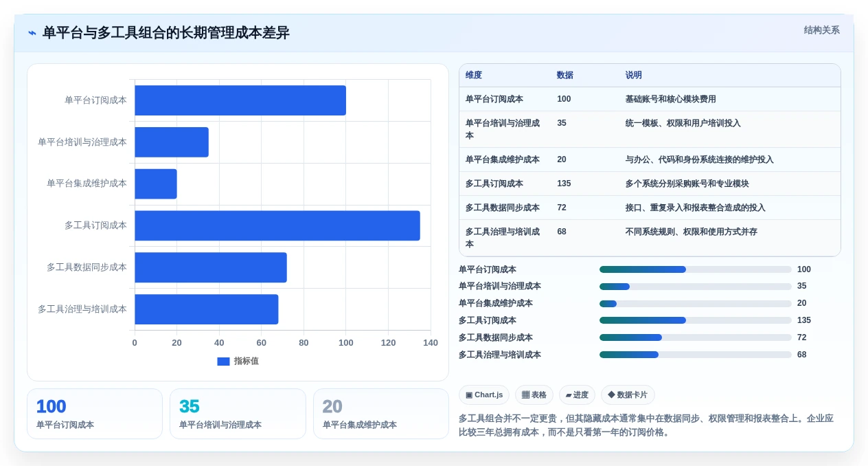Toggle the 指标值 legend swatch
The width and height of the screenshot is (868, 466).
click(x=223, y=362)
